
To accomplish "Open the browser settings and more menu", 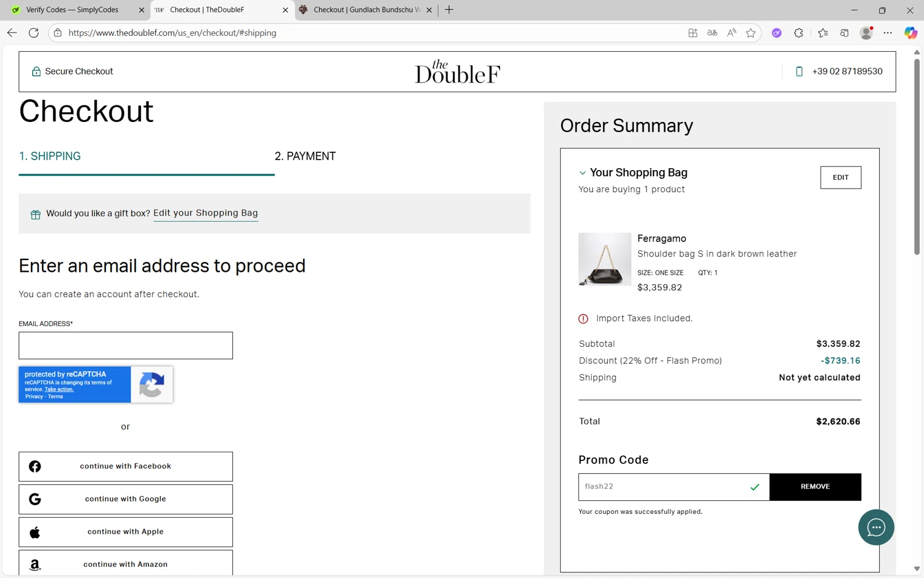I will pos(888,33).
